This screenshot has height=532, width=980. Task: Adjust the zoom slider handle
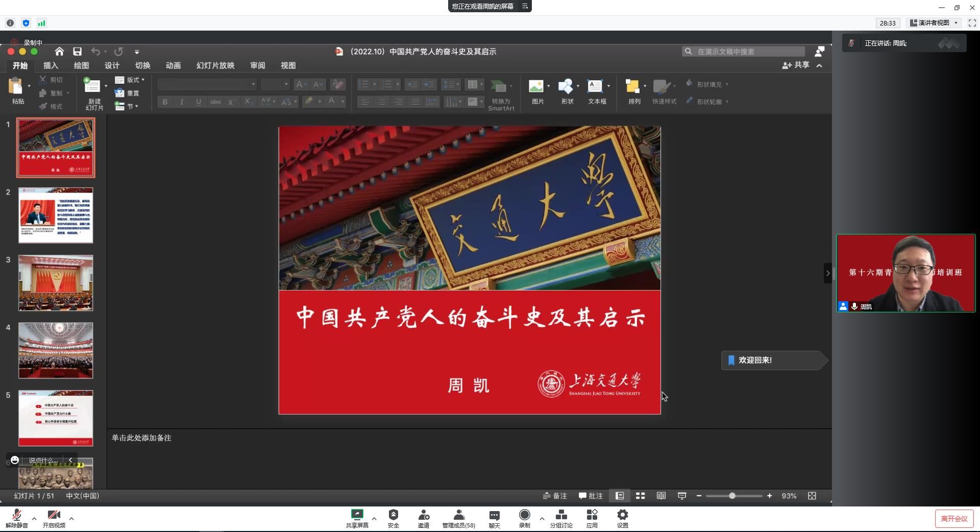click(732, 496)
